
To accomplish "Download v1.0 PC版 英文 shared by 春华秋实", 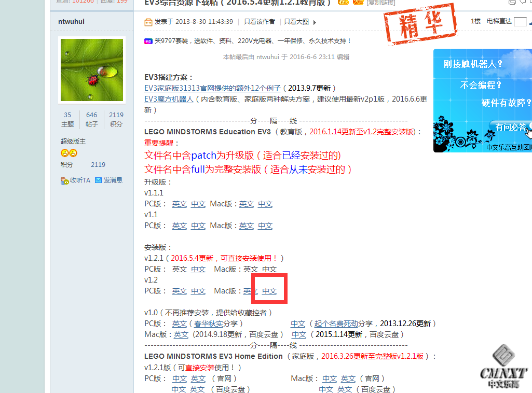I will pyautogui.click(x=180, y=324).
